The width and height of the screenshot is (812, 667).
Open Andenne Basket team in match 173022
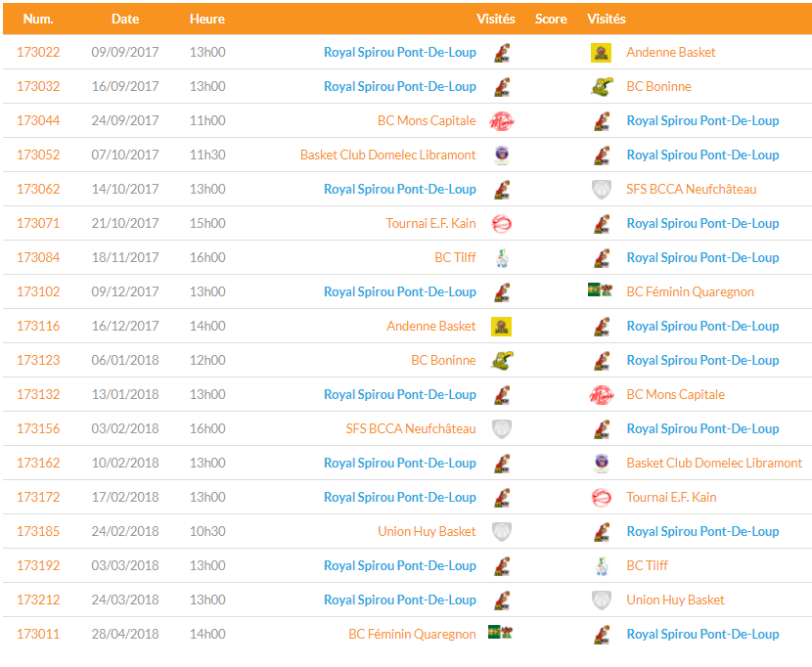[x=670, y=52]
